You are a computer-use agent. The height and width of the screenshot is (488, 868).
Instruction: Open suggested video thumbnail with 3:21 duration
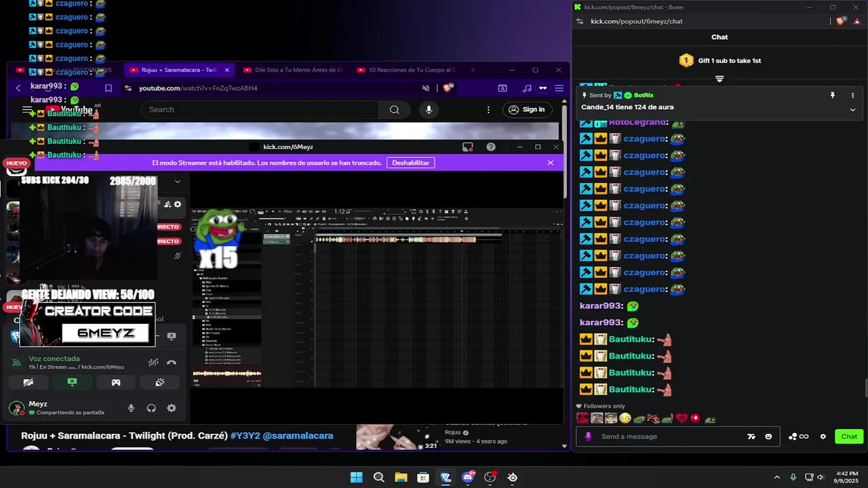(398, 438)
